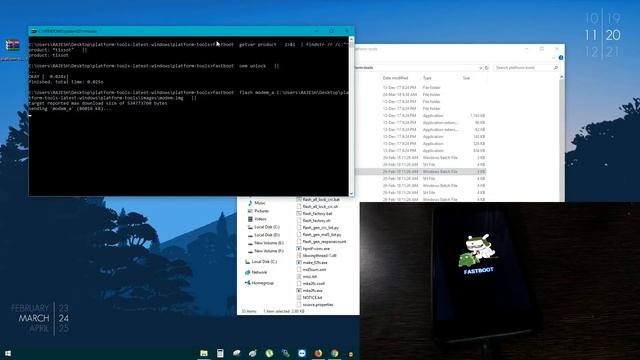
Task: Sort by Type column header
Action: [427, 78]
